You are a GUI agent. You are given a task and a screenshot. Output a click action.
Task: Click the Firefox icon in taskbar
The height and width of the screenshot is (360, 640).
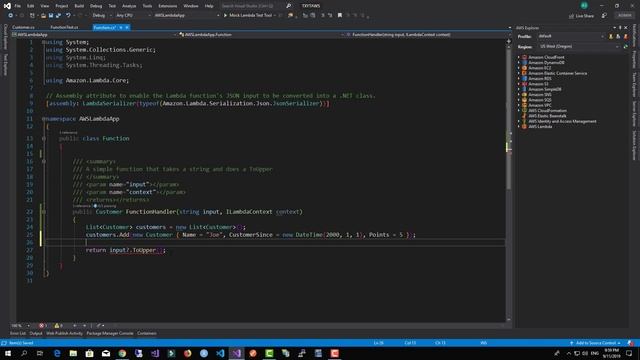click(187, 353)
